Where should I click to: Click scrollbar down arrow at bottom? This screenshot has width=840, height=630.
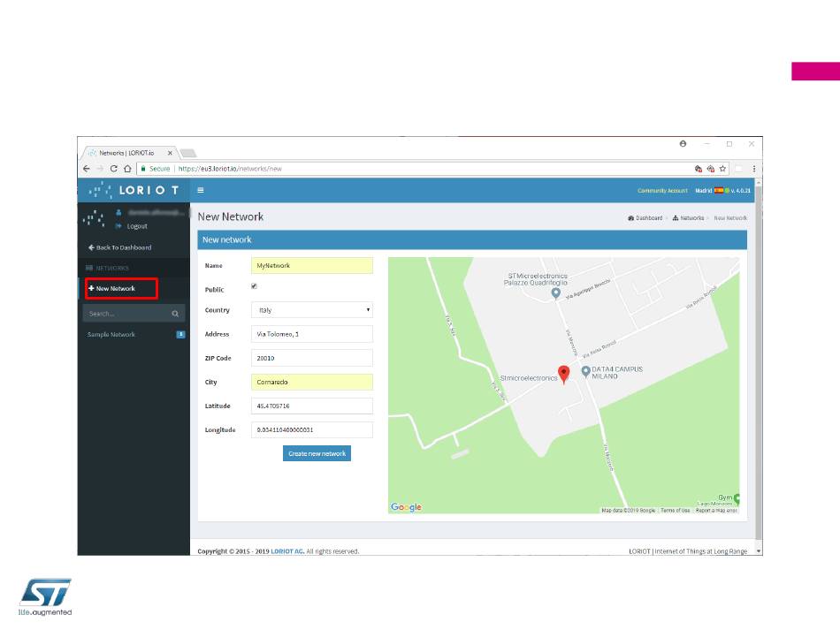[x=759, y=550]
